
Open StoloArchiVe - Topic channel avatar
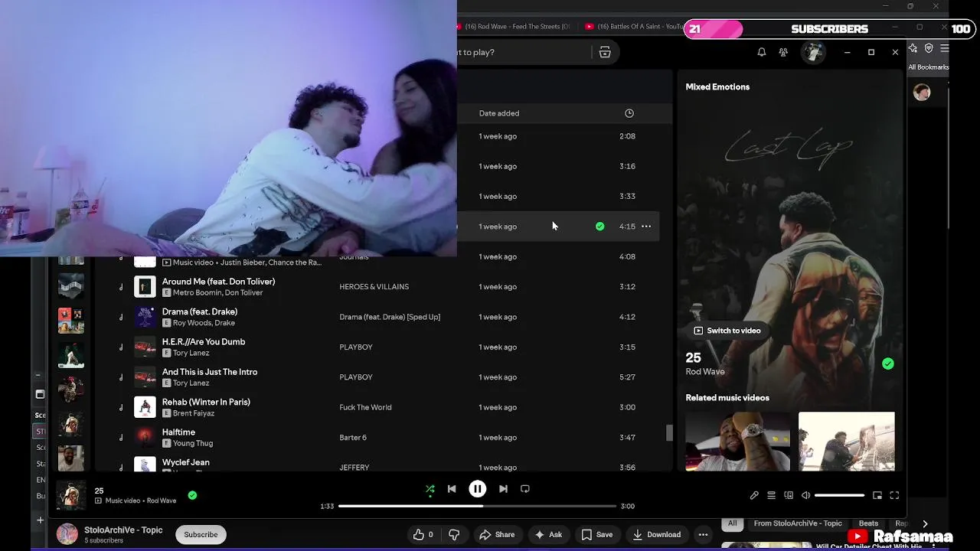(67, 534)
